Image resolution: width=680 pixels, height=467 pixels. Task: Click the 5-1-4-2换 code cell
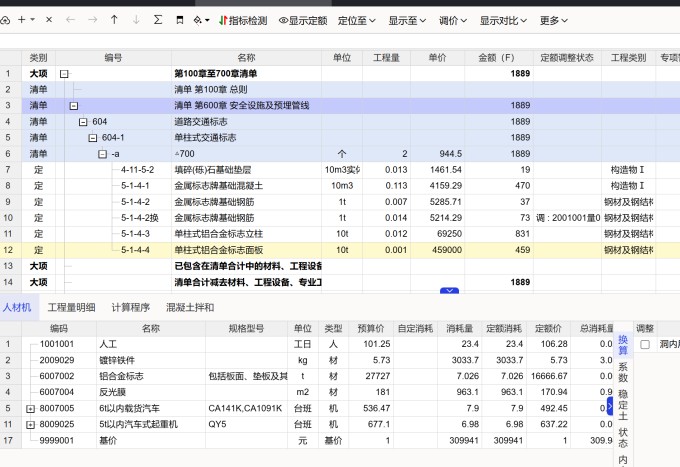coord(140,218)
